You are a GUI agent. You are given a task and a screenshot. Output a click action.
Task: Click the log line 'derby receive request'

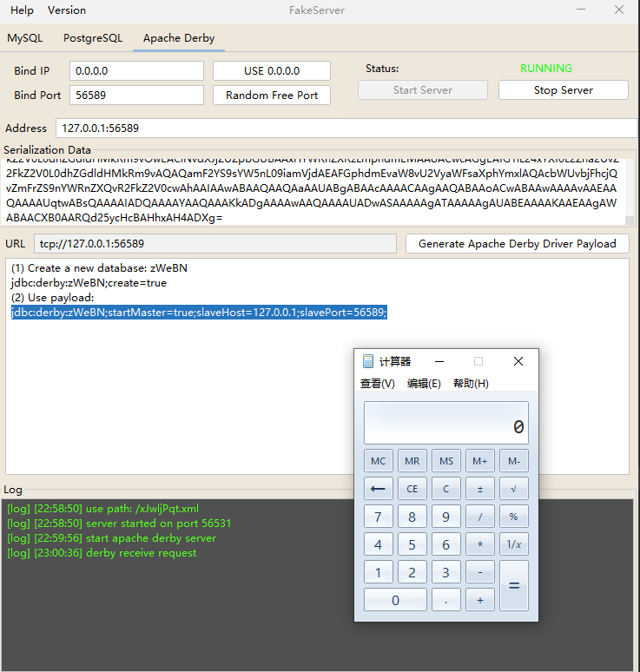point(102,553)
